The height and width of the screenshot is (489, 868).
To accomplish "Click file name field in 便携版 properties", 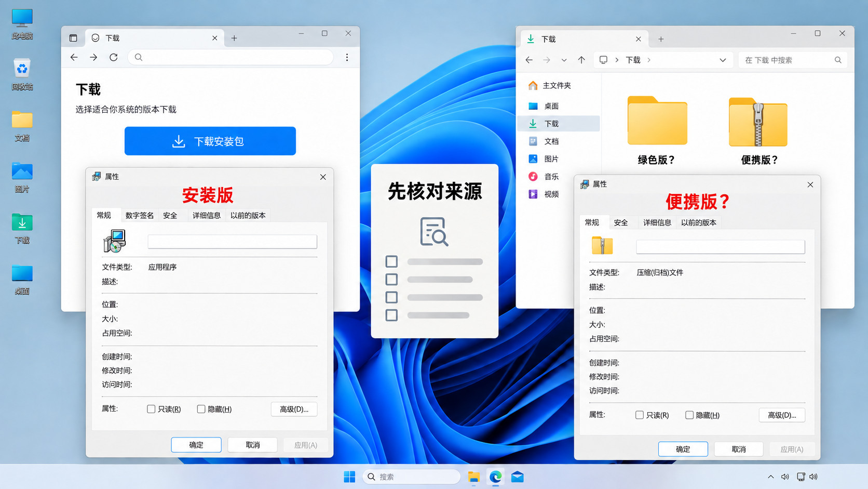I will [721, 247].
